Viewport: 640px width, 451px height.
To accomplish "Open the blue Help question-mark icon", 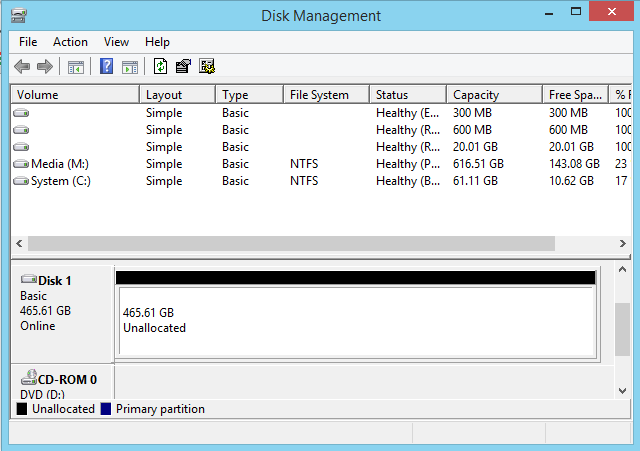I will click(107, 66).
